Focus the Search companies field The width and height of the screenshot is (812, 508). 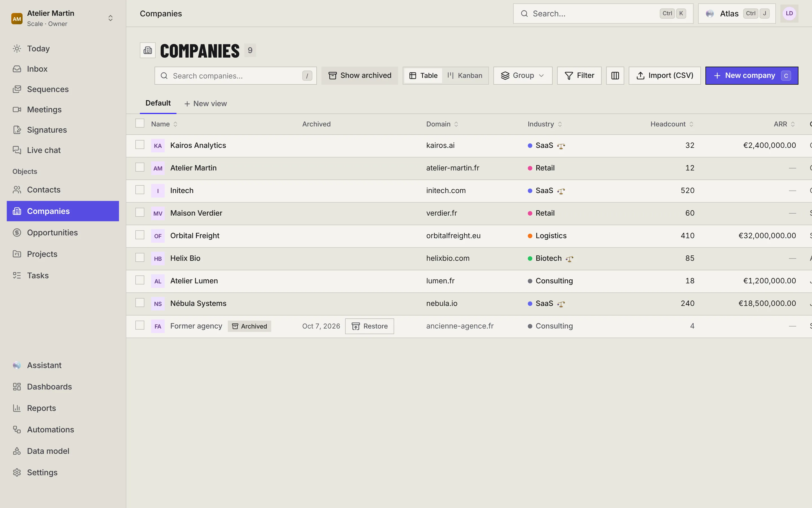coord(235,76)
